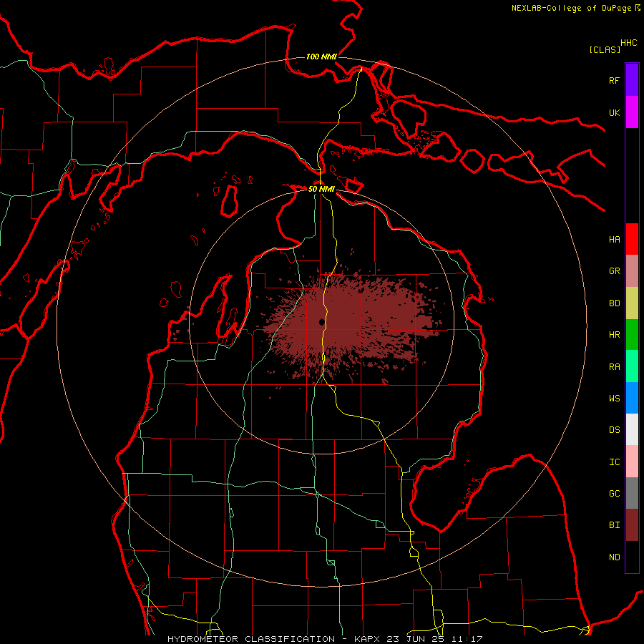Click the HA red legend swatch
Screen dimensions: 644x644
[x=632, y=239]
